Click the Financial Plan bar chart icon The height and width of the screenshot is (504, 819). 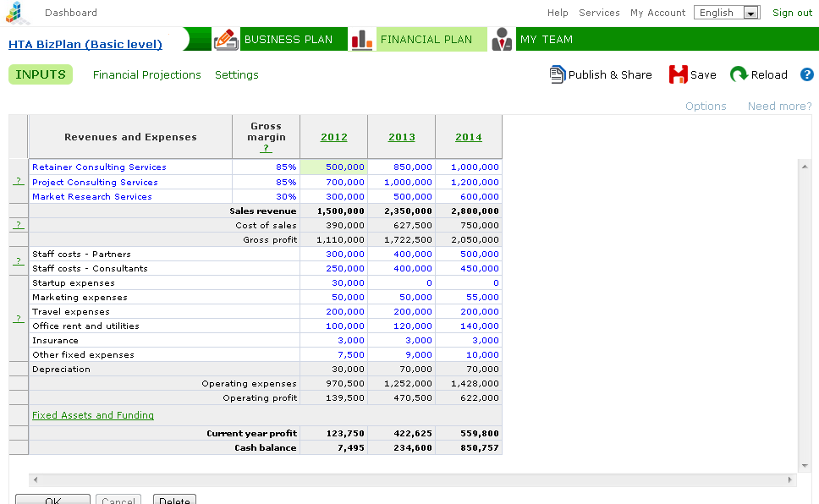tap(362, 39)
